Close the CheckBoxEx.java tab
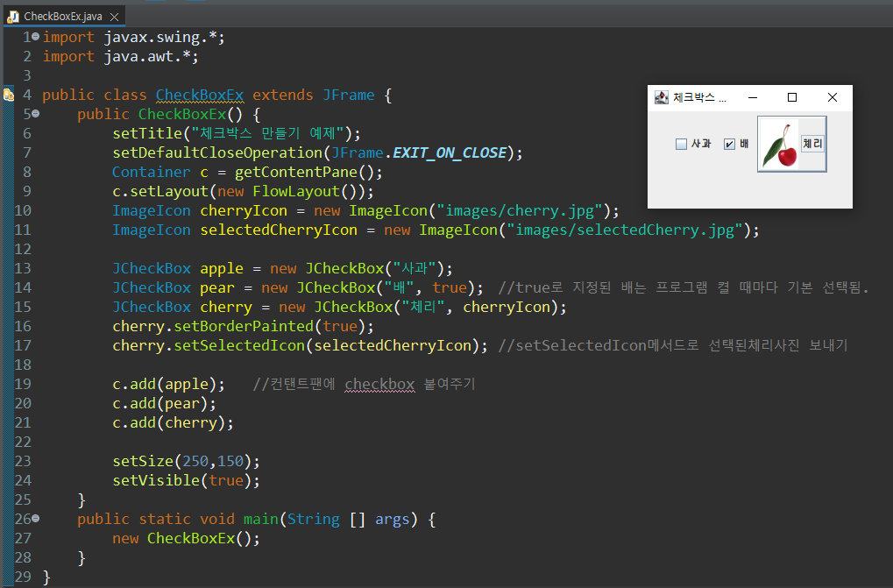The image size is (893, 588). click(114, 17)
